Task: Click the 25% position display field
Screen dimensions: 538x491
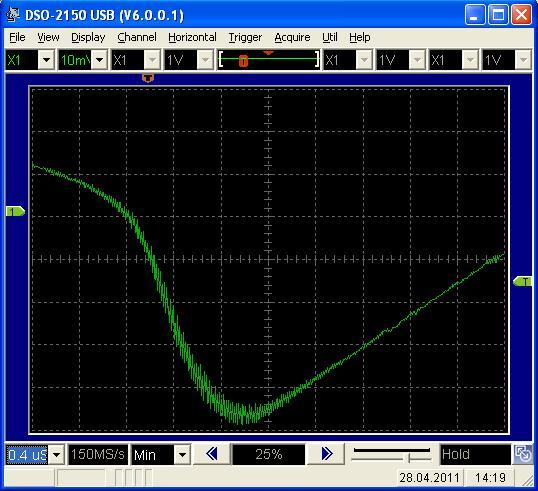Action: (x=269, y=455)
